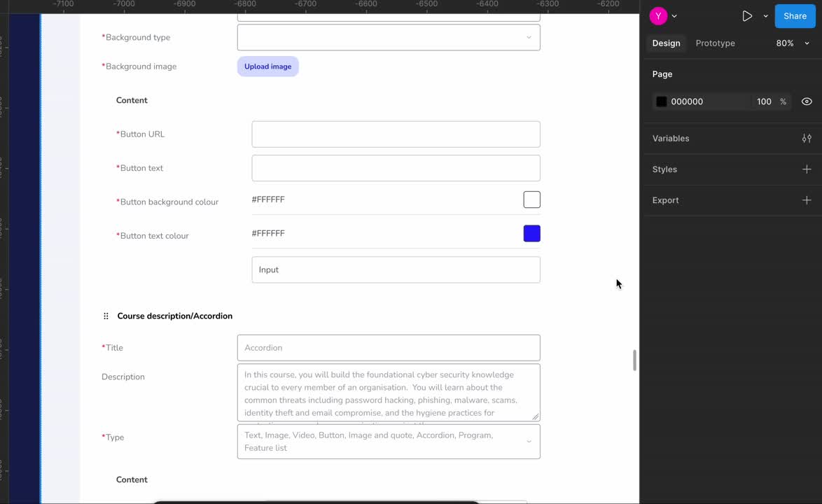Image resolution: width=822 pixels, height=504 pixels.
Task: Switch to the Design tab
Action: pyautogui.click(x=666, y=43)
